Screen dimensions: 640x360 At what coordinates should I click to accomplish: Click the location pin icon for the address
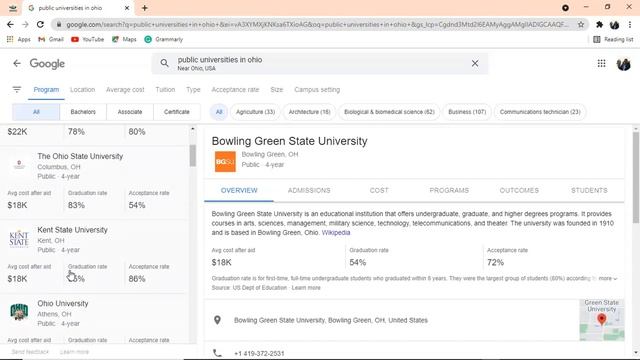218,320
